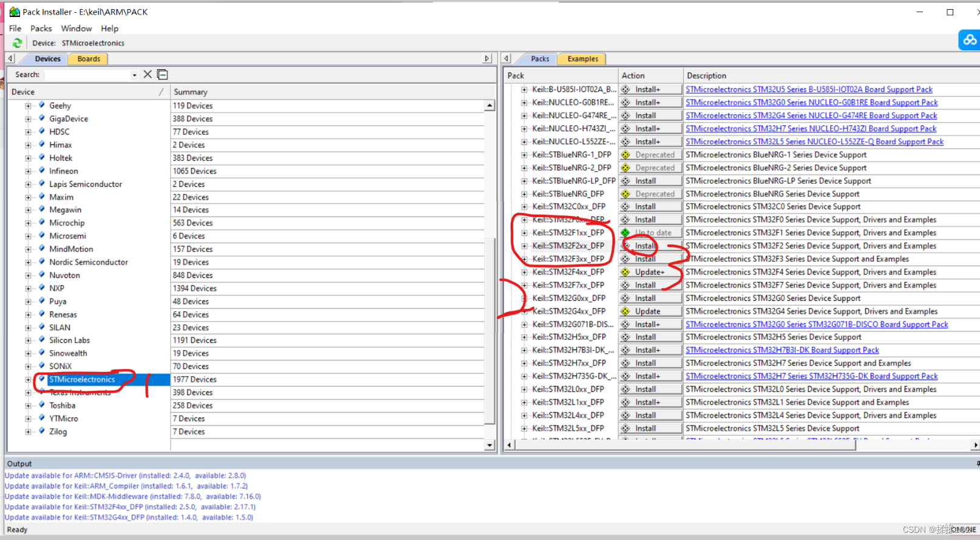Click the left arrow beside Packs tab
This screenshot has height=540, width=980.
[x=507, y=58]
